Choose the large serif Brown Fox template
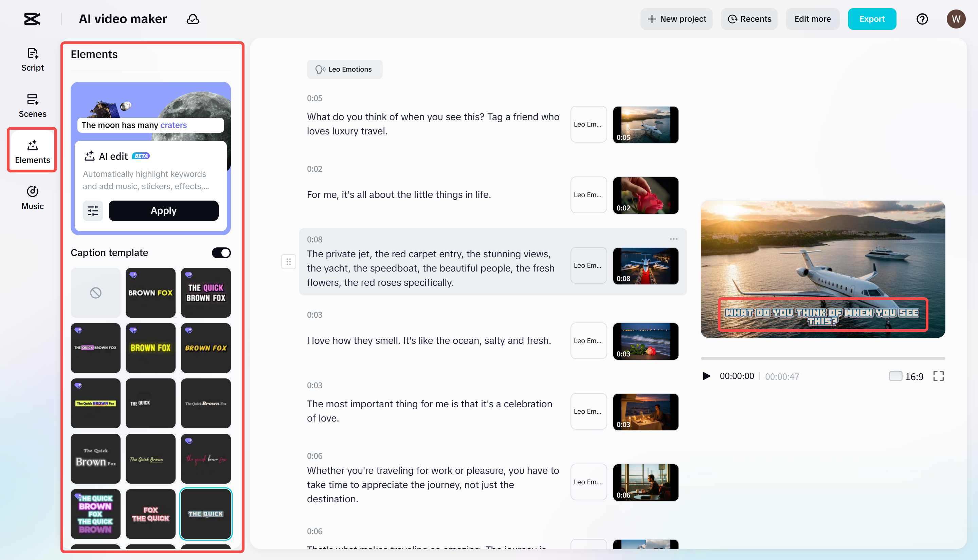 pos(95,459)
